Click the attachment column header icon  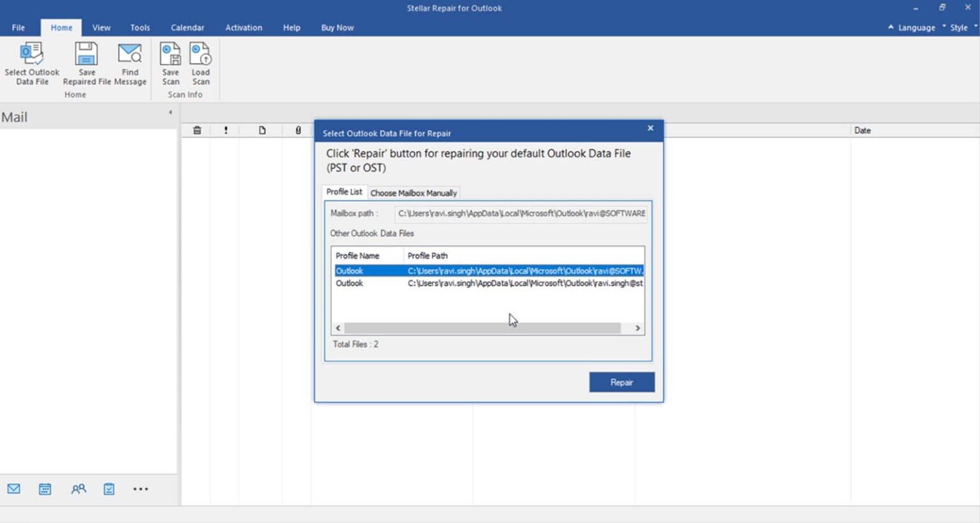tap(297, 130)
